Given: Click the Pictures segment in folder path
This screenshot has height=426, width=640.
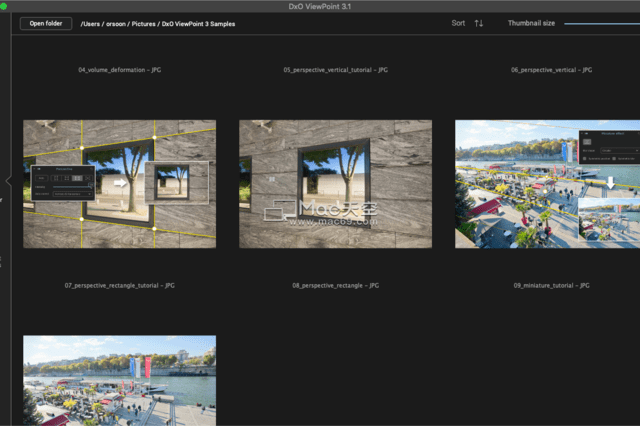Looking at the screenshot, I should 143,24.
